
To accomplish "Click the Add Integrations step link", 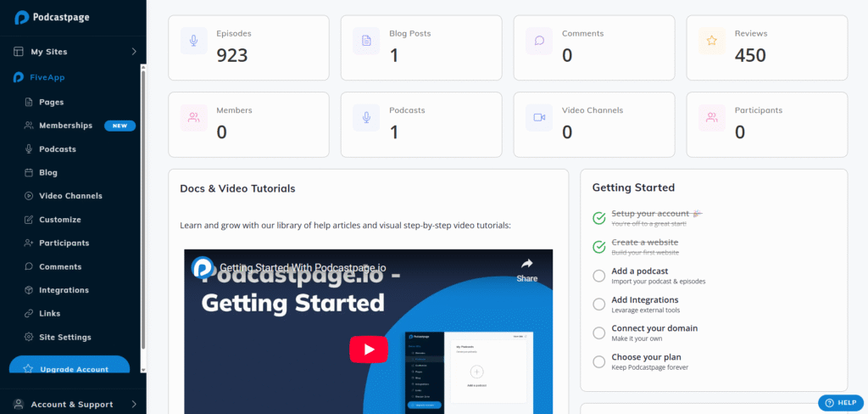I will pos(645,299).
